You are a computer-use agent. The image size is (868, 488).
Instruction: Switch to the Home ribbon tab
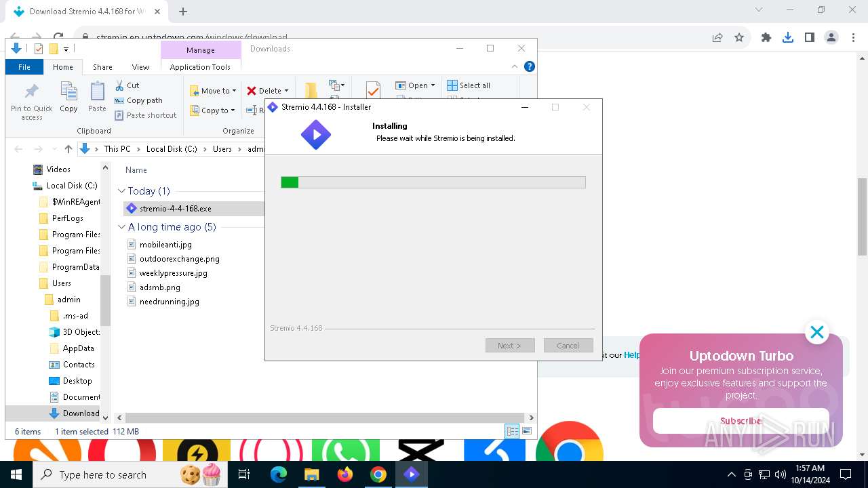point(63,67)
